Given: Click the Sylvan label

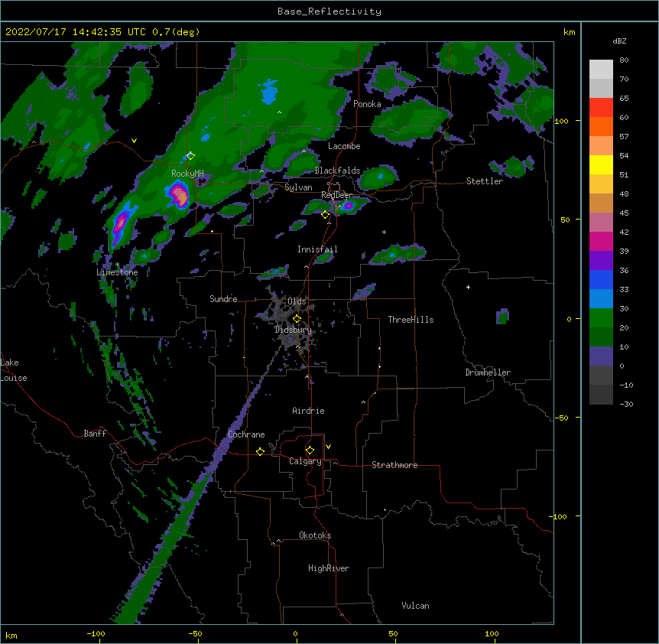Looking at the screenshot, I should (x=298, y=187).
